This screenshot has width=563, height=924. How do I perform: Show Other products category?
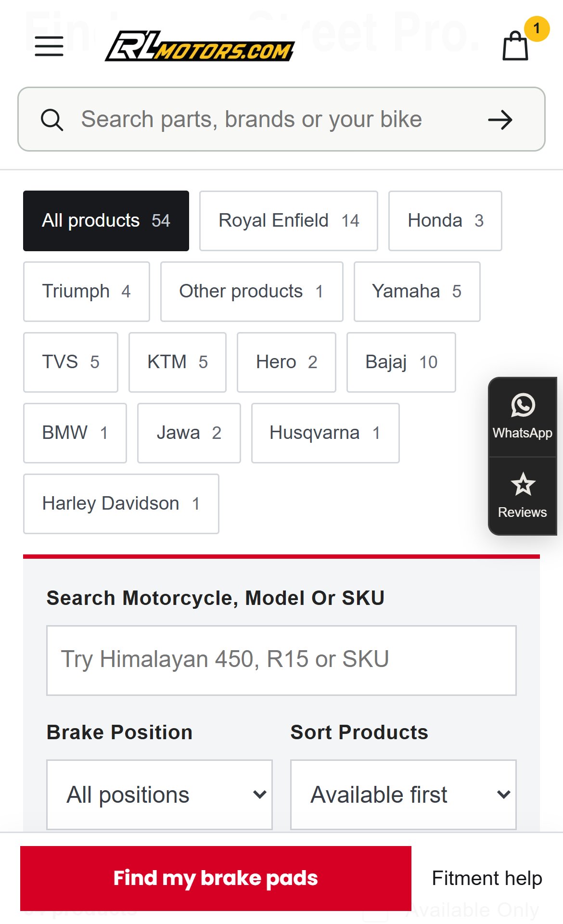tap(252, 292)
